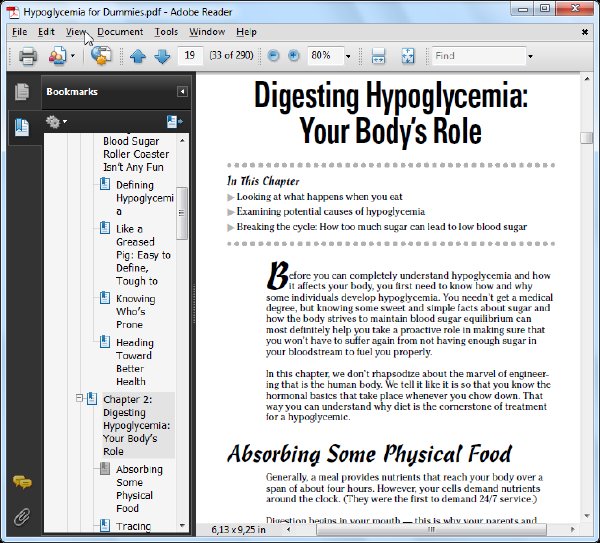Click the fit one full page icon
This screenshot has width=600, height=543.
tap(408, 56)
